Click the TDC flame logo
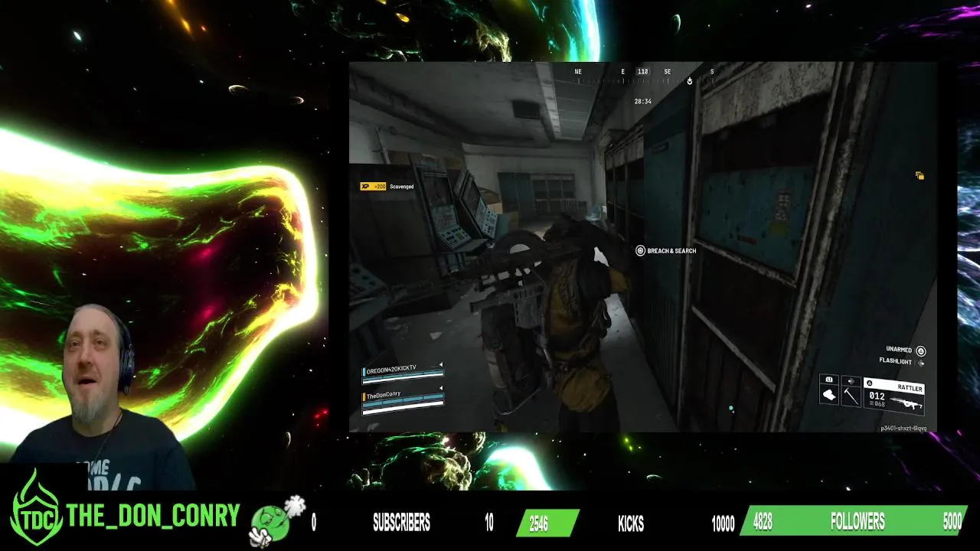Screen dimensions: 980x551 [x=37, y=507]
